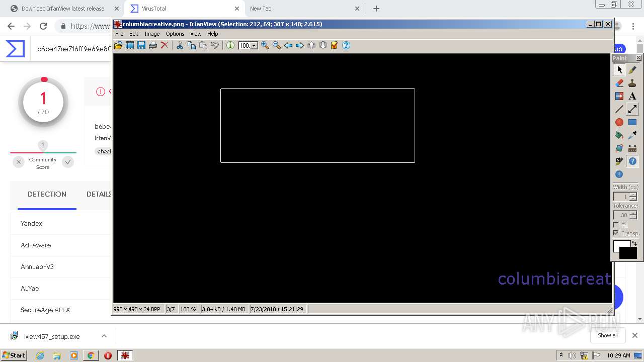
Task: Cut selection with scissors icon
Action: click(180, 45)
